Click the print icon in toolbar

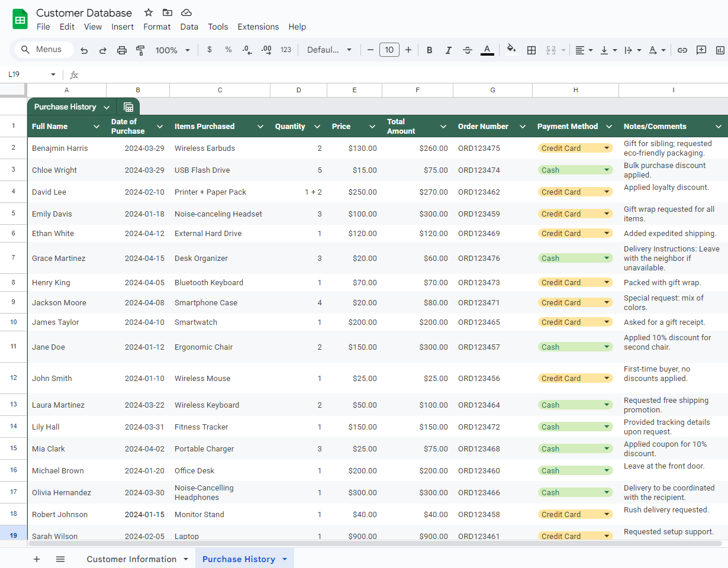click(x=122, y=50)
